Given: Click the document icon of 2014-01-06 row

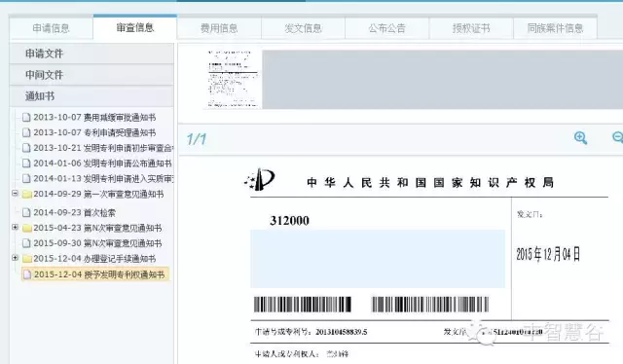Looking at the screenshot, I should [x=26, y=164].
